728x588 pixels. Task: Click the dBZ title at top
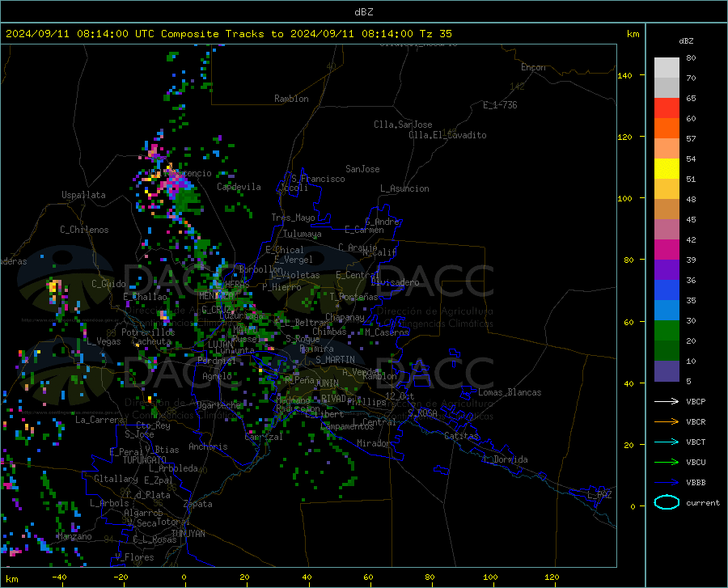pyautogui.click(x=363, y=12)
